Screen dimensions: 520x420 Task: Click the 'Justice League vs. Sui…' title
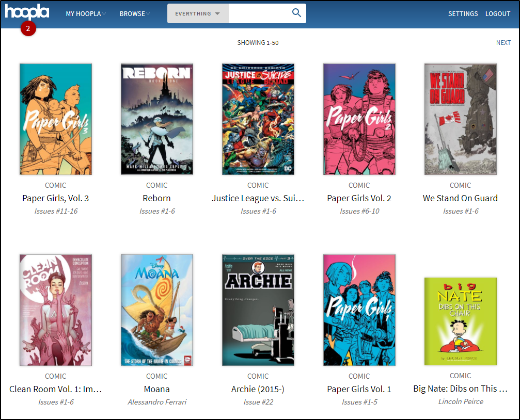[258, 198]
